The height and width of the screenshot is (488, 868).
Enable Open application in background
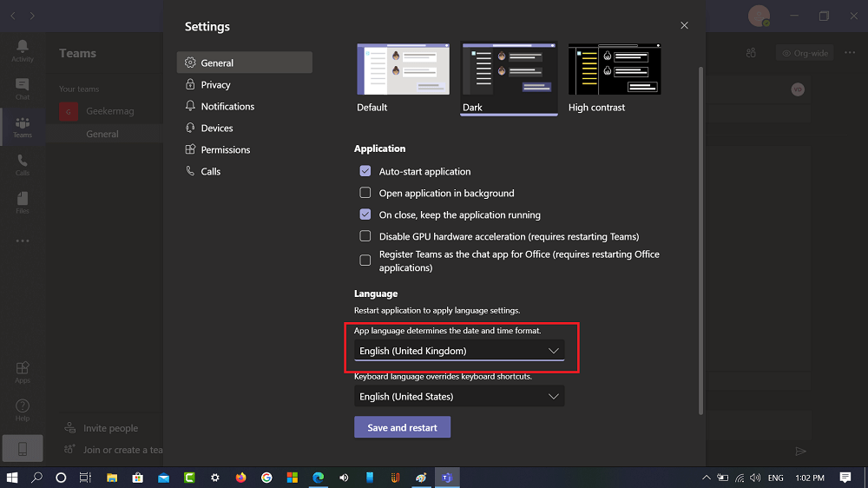(x=365, y=193)
